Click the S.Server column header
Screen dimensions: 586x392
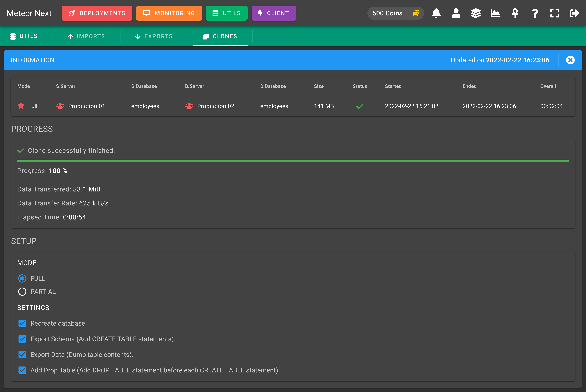point(66,86)
